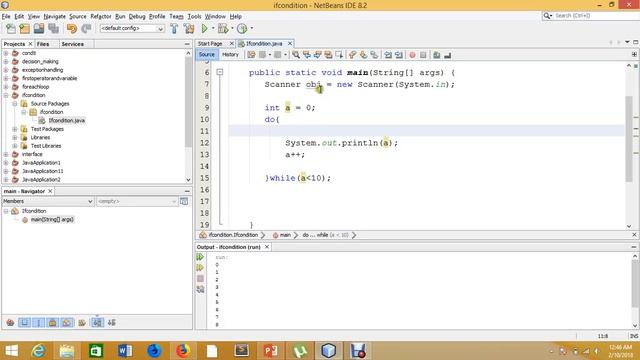
Task: Click the Shift Line Right editor icon
Action: click(399, 55)
